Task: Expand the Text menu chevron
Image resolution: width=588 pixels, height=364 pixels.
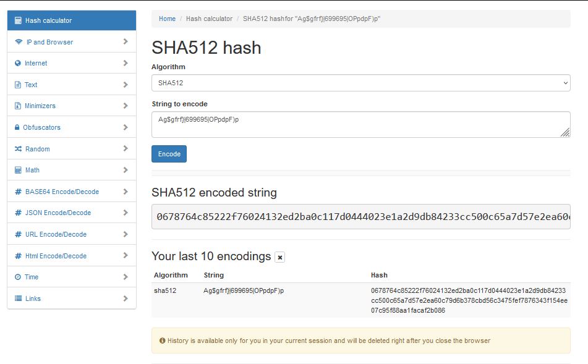Action: tap(126, 85)
